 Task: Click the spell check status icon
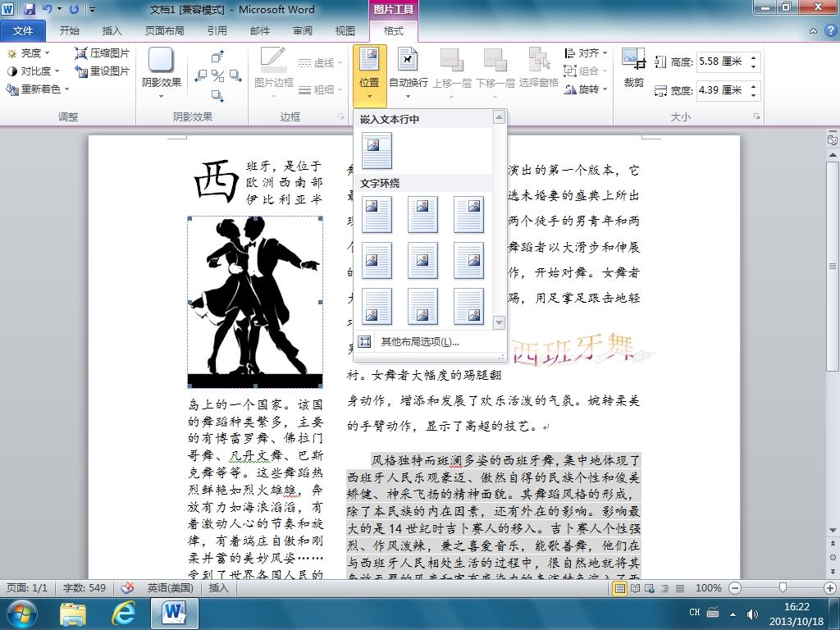coord(127,587)
